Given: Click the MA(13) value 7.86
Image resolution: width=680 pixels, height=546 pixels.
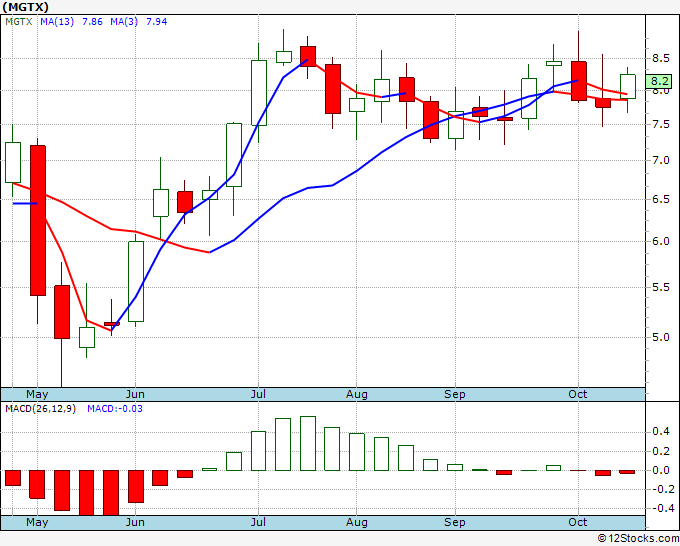Looking at the screenshot, I should tap(92, 22).
